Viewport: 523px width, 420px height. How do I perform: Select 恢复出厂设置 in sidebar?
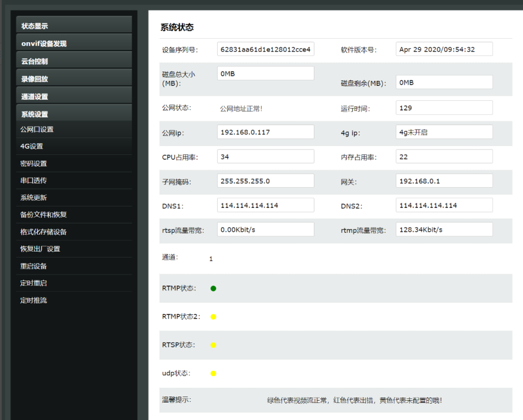click(74, 249)
